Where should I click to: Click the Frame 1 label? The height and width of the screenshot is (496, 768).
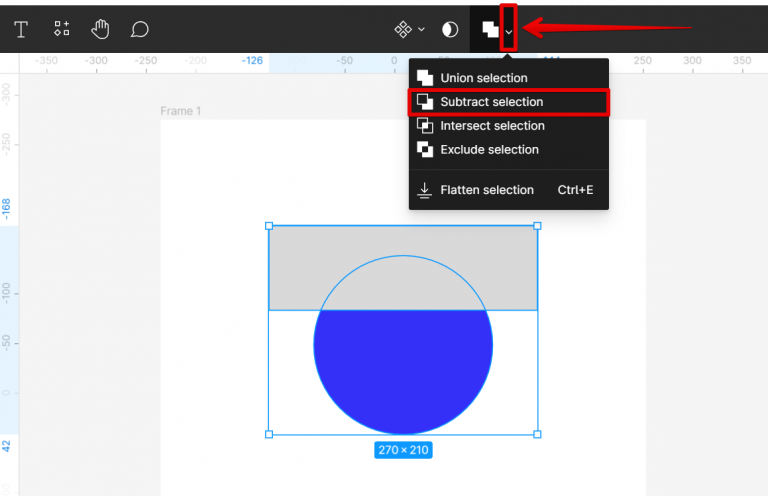pos(181,111)
